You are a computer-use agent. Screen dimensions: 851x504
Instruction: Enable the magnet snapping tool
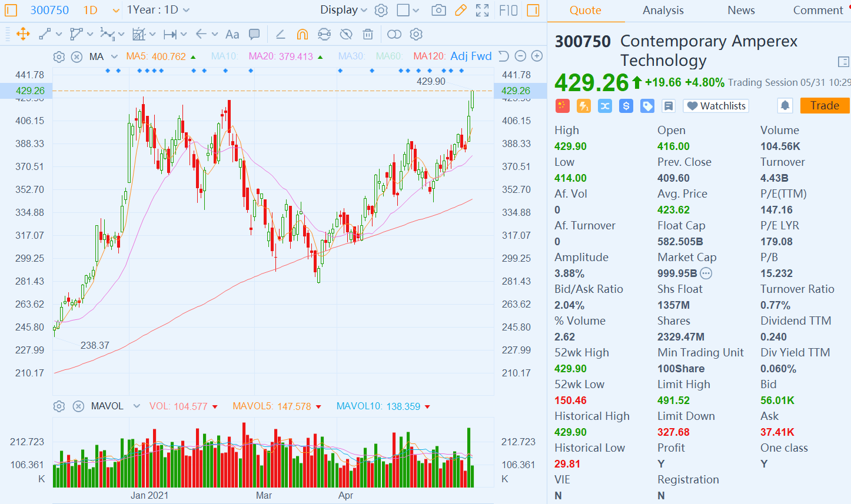[x=302, y=34]
